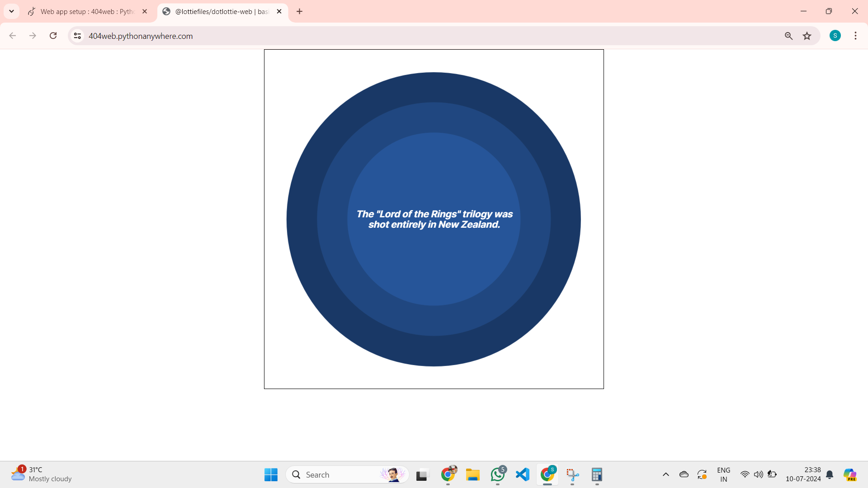This screenshot has width=868, height=488.
Task: Change the ENG IN input language
Action: coord(724,474)
